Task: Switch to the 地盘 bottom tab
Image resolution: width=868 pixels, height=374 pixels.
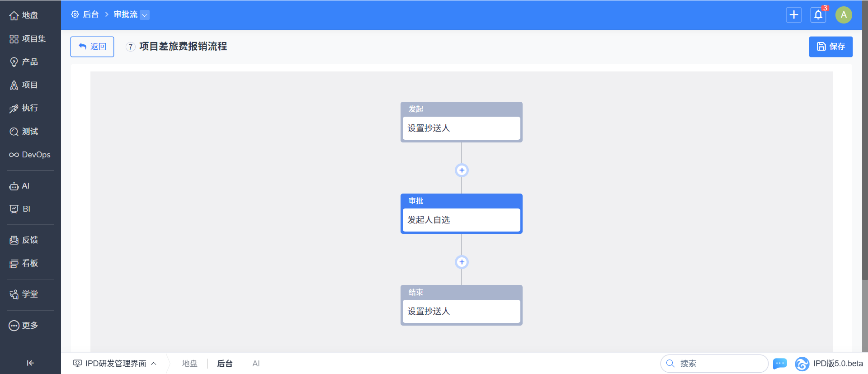Action: click(x=189, y=364)
